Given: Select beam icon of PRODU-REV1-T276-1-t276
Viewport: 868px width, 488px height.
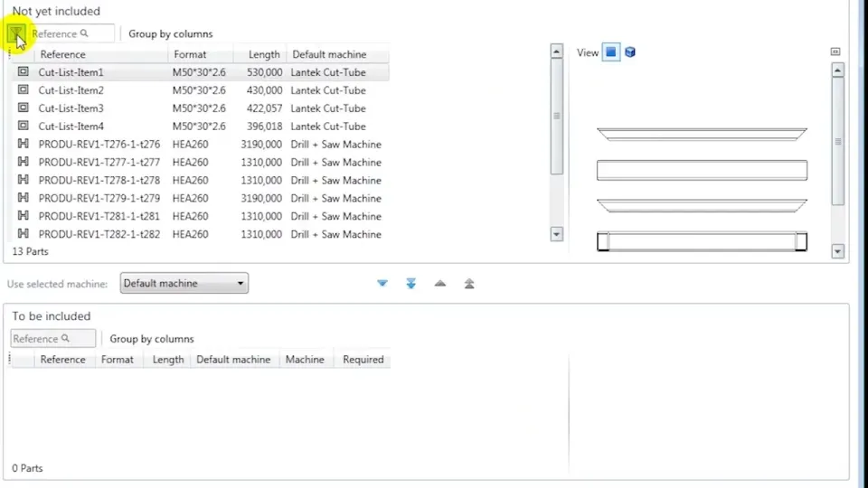Looking at the screenshot, I should pos(23,144).
